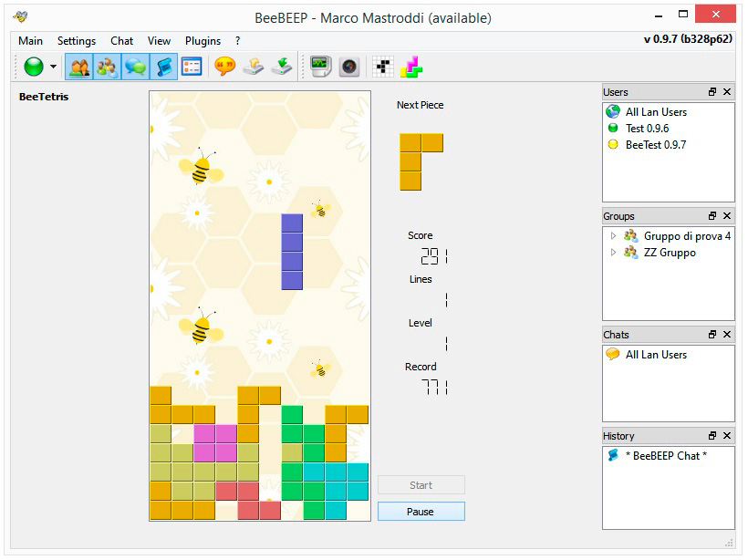This screenshot has height=560, width=748.
Task: Expand the ZZ Gruppo group
Action: (x=614, y=253)
